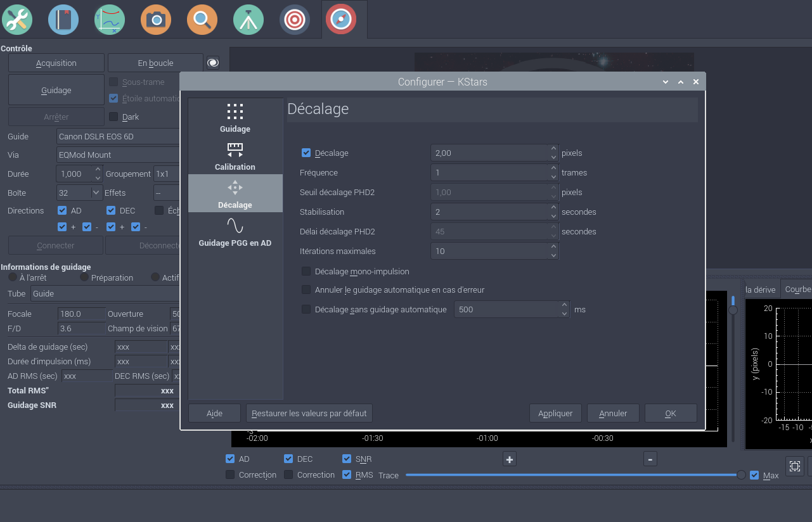The image size is (812, 522).
Task: Click the Trace horizontal slider handle
Action: pos(741,475)
